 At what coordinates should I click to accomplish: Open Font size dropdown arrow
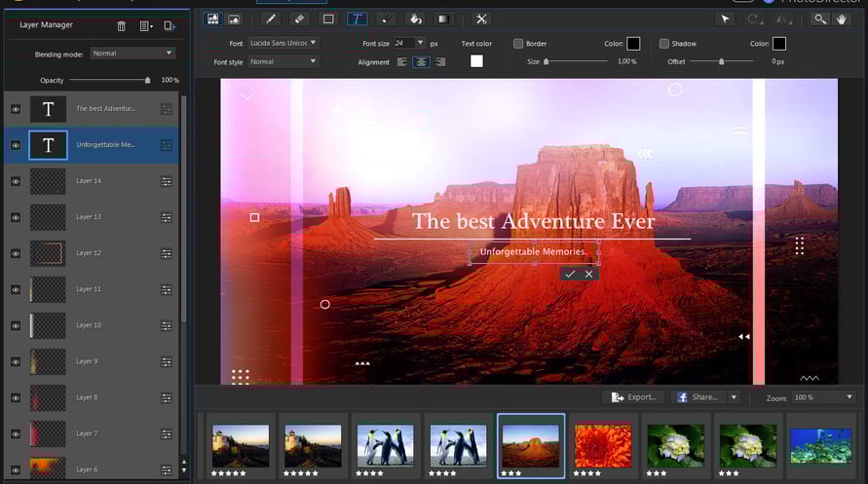click(x=420, y=43)
